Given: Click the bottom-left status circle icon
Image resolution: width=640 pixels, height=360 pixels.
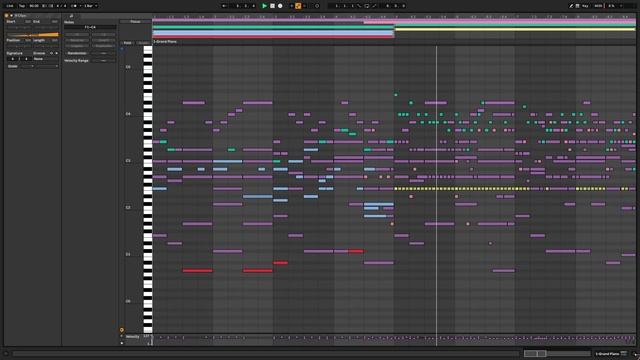Looking at the screenshot, I should 6,354.
